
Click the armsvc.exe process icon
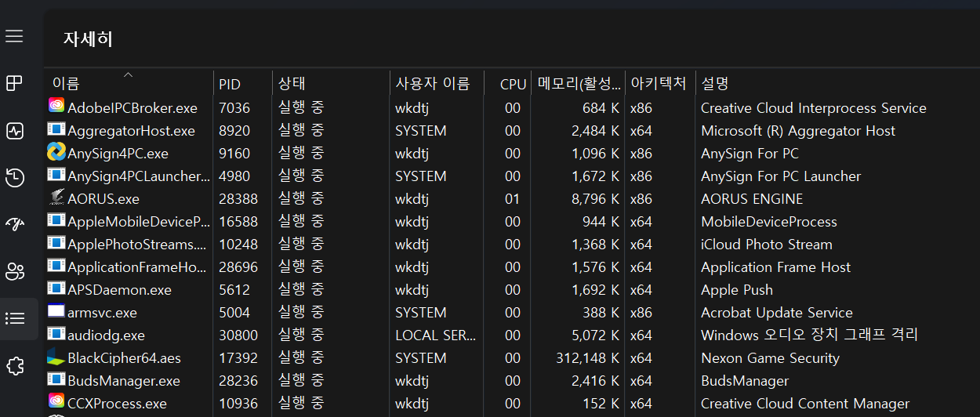(x=56, y=310)
